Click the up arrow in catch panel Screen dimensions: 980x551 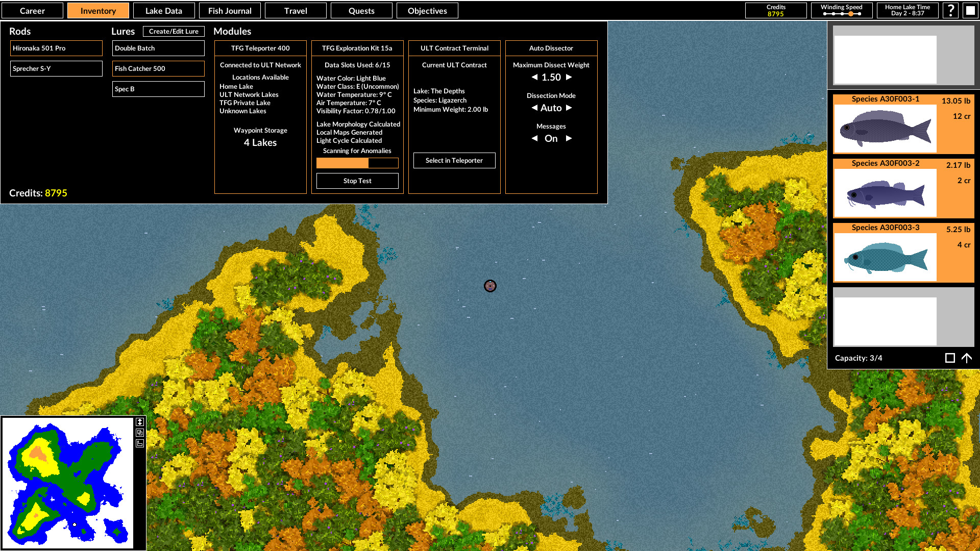pyautogui.click(x=967, y=358)
